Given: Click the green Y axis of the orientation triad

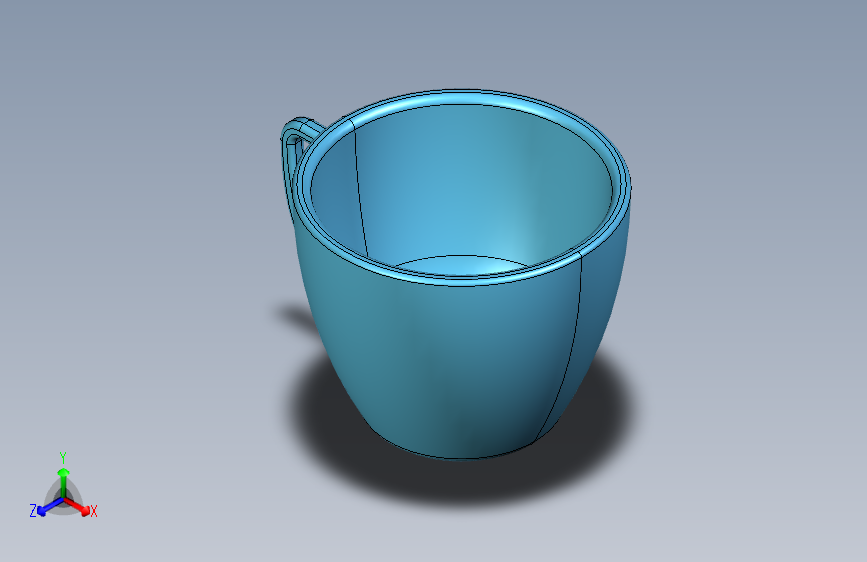Looking at the screenshot, I should 64,483.
